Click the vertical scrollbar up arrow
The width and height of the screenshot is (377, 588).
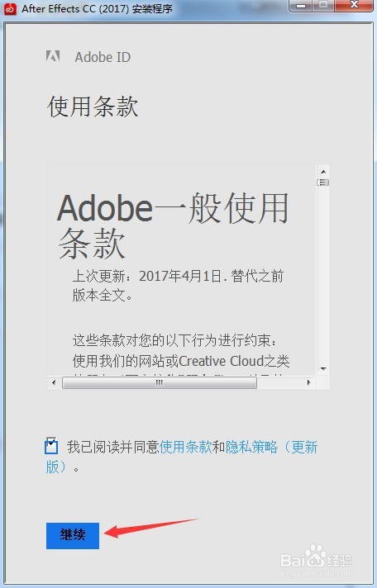323,171
